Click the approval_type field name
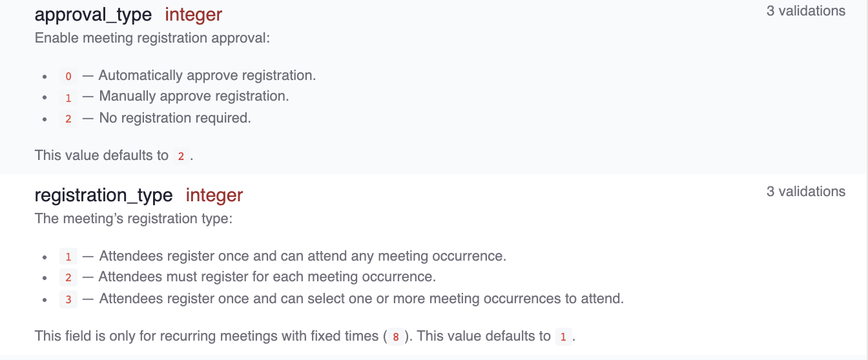 coord(94,14)
